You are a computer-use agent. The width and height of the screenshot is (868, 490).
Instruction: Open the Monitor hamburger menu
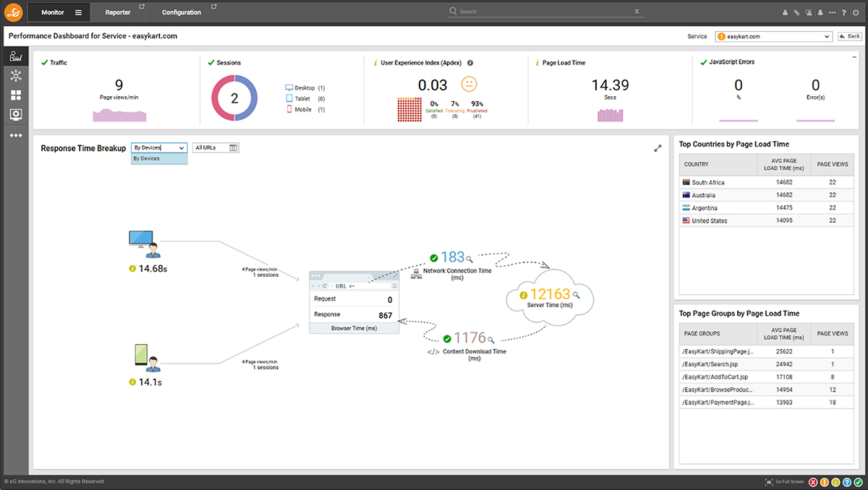78,12
